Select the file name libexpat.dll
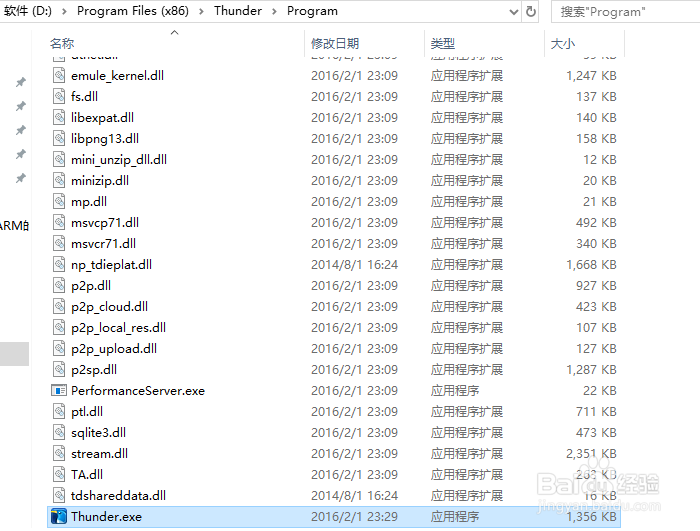Screen dimensions: 700x531 tap(102, 117)
